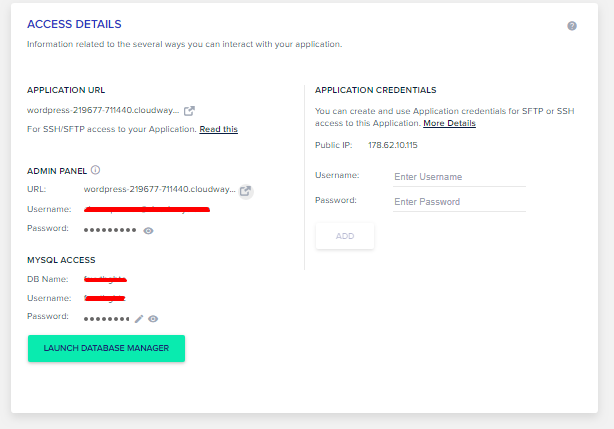The height and width of the screenshot is (429, 614).
Task: Open Admin Panel URL external link icon
Action: click(246, 191)
